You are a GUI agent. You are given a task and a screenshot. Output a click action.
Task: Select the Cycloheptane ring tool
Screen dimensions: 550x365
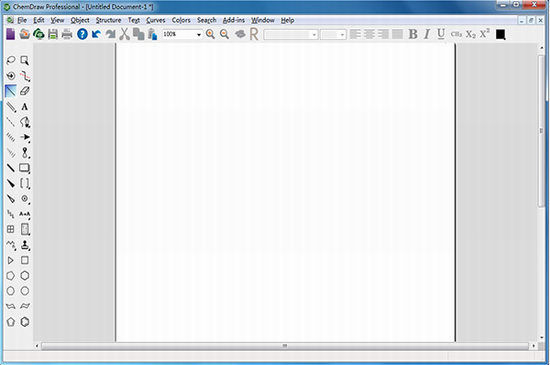[x=11, y=291]
